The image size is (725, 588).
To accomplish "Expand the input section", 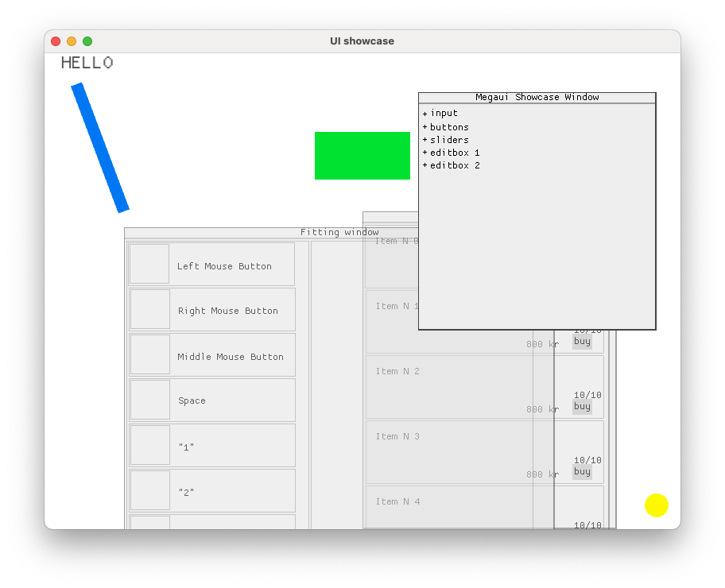I will 440,113.
